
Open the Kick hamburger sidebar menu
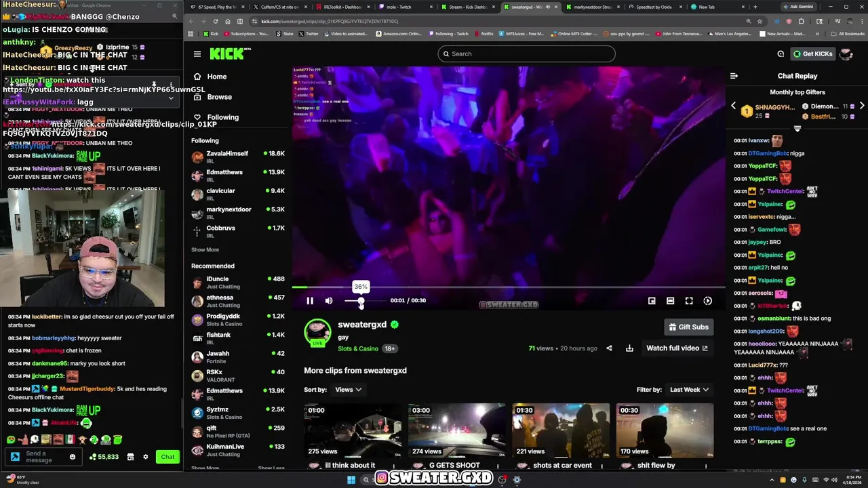coord(197,54)
